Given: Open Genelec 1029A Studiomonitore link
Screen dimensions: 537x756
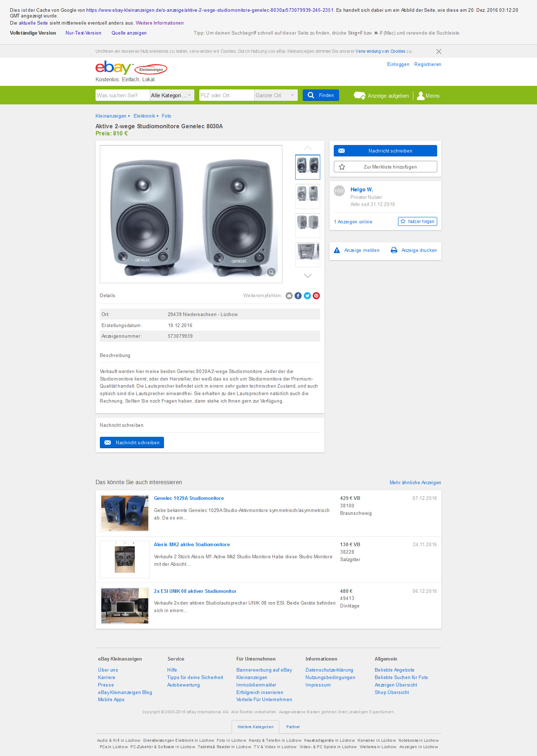Looking at the screenshot, I should tap(189, 498).
